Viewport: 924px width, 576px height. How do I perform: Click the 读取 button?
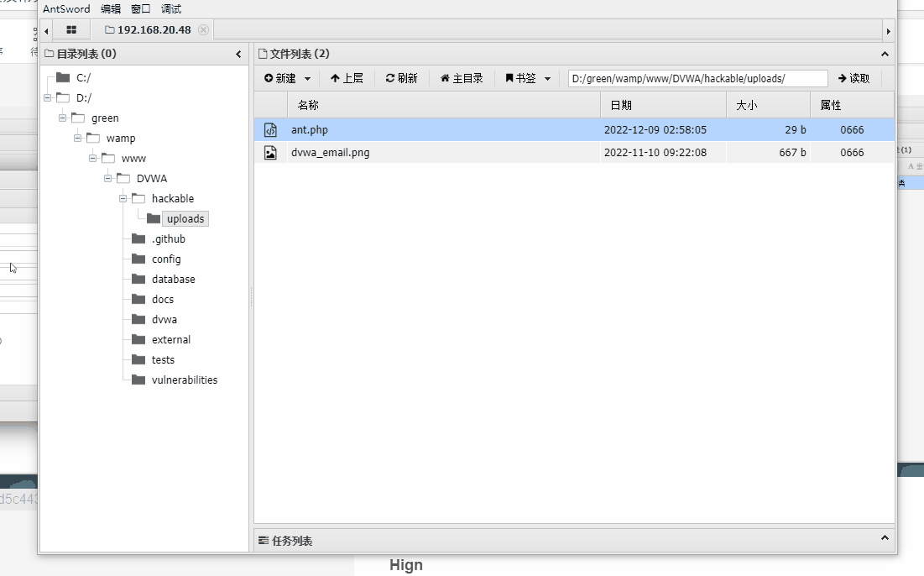tap(854, 78)
